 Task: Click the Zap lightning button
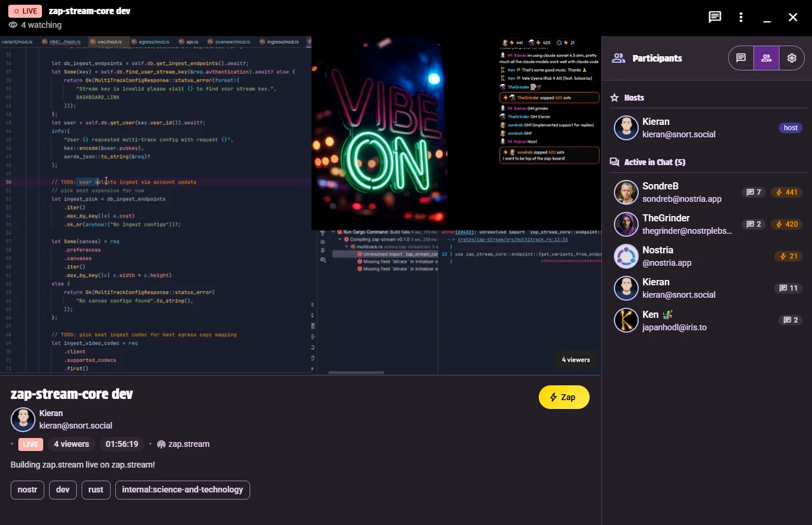tap(564, 397)
